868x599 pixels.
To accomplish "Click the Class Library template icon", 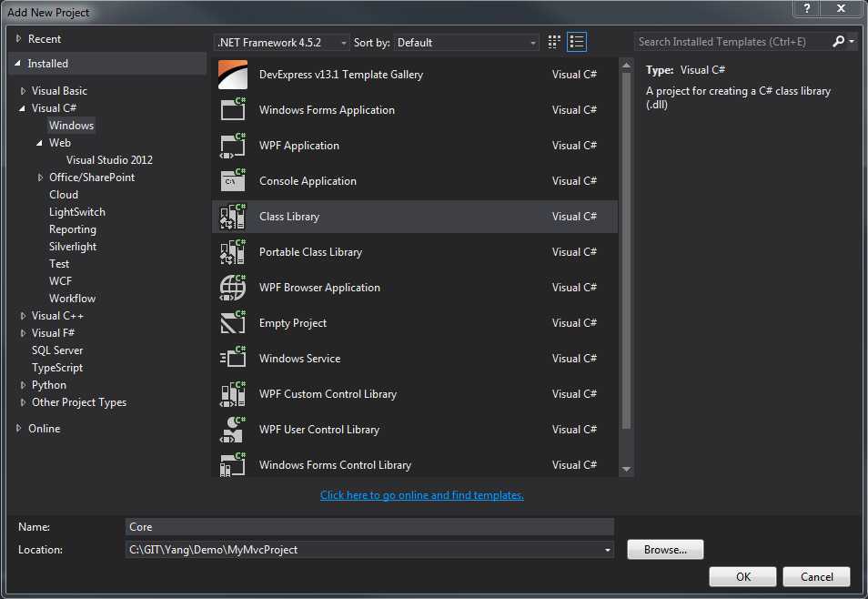I will pos(233,216).
